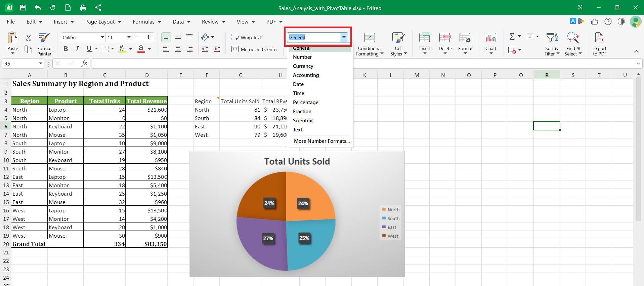Collapse the number format dropdown arrow
644x286 pixels.
[x=344, y=37]
